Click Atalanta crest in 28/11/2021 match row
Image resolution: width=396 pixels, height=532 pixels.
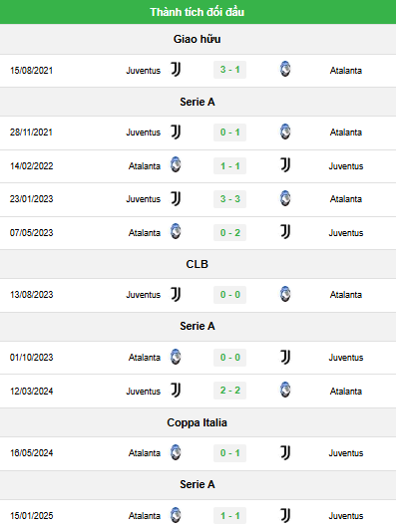pyautogui.click(x=285, y=132)
